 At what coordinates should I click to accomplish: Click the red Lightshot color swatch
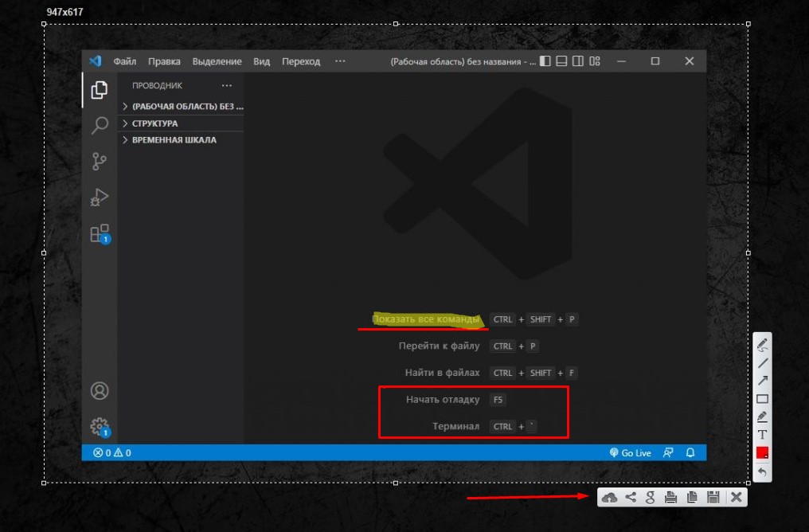762,453
